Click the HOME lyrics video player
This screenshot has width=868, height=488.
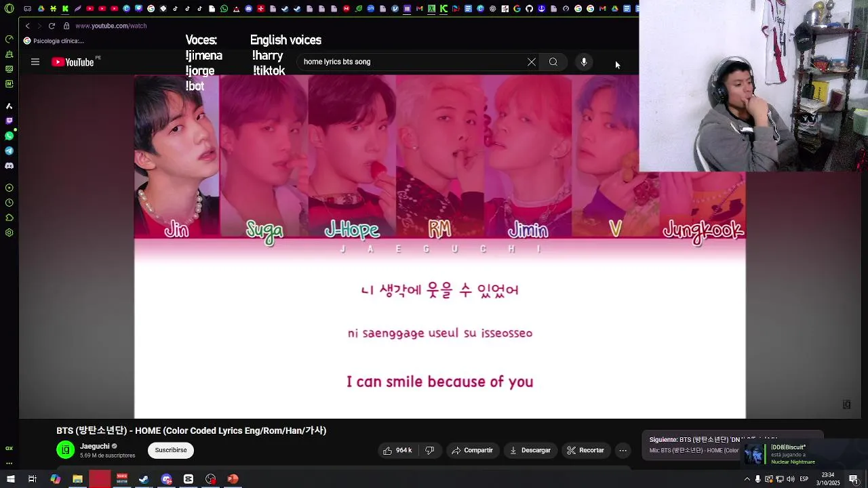439,247
